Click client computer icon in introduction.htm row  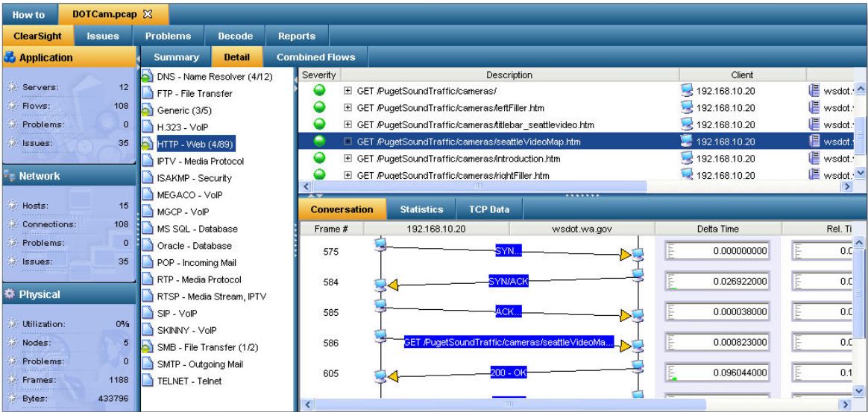[x=687, y=158]
